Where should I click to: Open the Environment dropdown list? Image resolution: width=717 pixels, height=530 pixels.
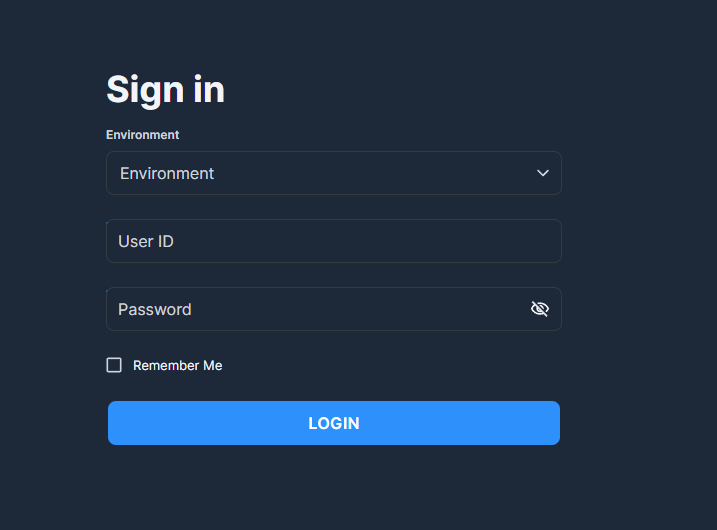(x=334, y=173)
